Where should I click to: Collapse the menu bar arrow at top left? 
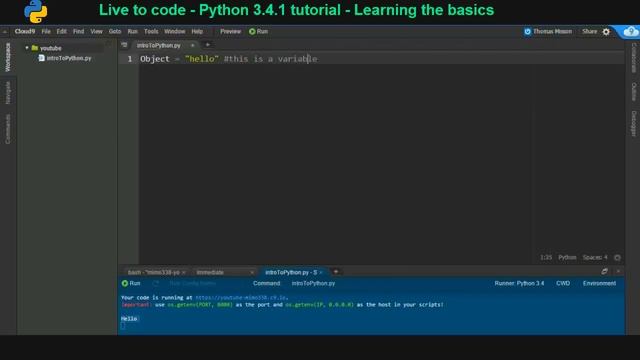(5, 31)
